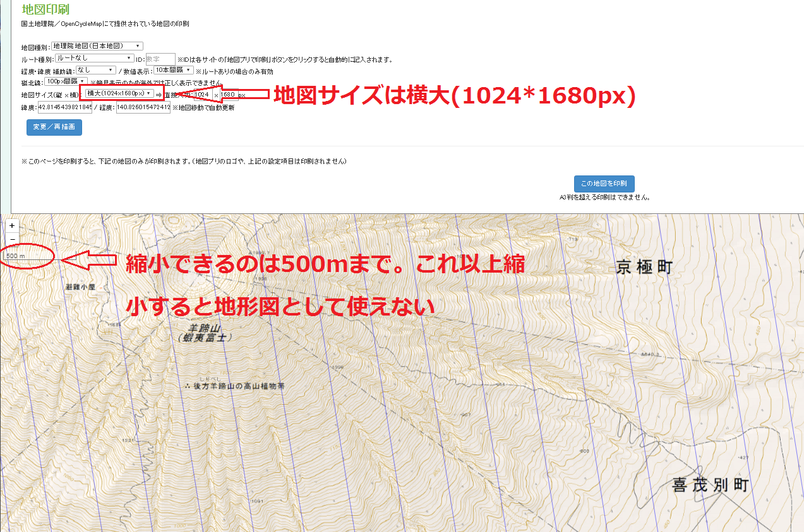Click the 喜茂別町 label on the map
The height and width of the screenshot is (532, 804).
click(710, 485)
